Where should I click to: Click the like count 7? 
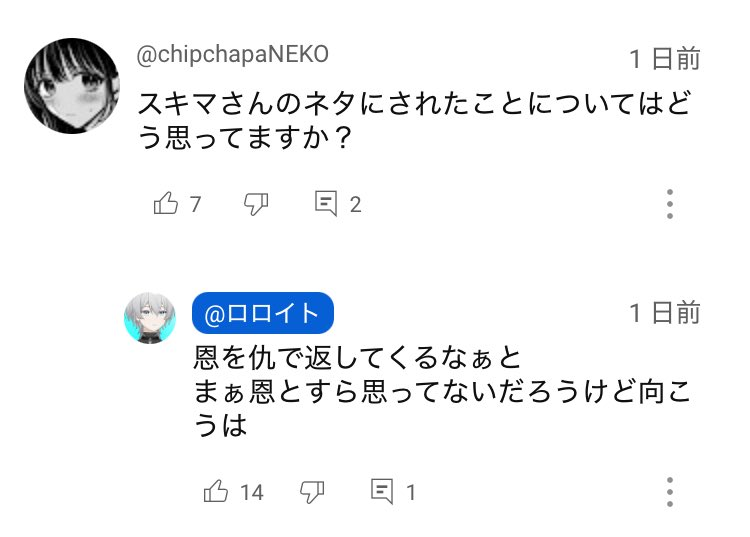click(195, 205)
